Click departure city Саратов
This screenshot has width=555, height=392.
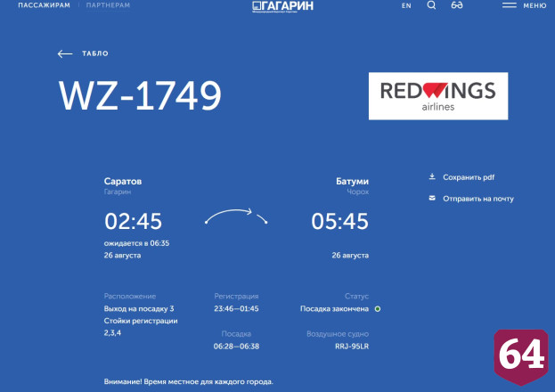(x=123, y=182)
